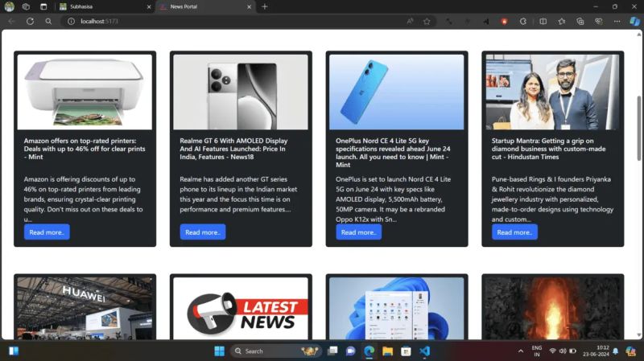
Task: Open the Extensions puzzle icon
Action: 522,22
